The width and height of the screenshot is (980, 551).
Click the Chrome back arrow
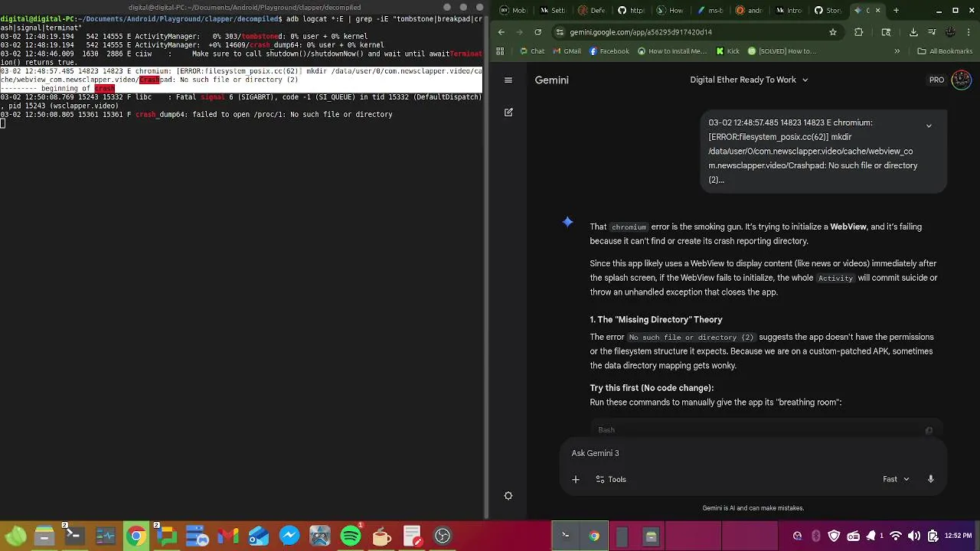click(501, 32)
